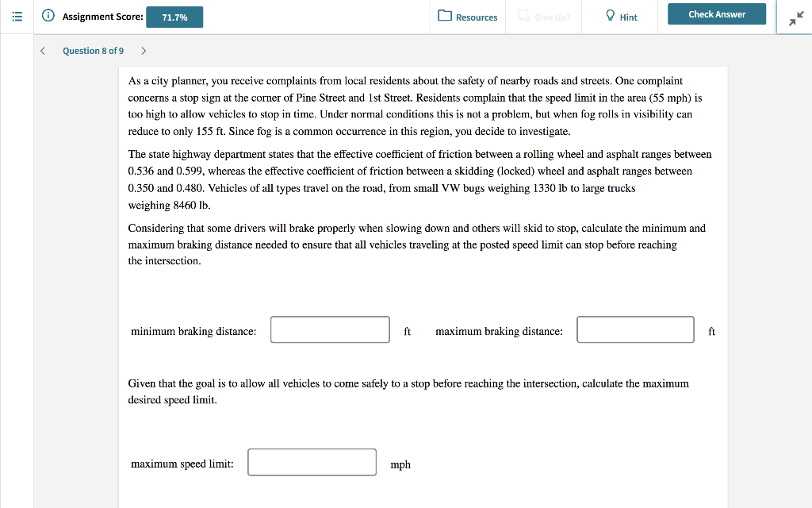Viewport: 812px width, 508px height.
Task: Click the Assignment Score label
Action: [x=104, y=16]
